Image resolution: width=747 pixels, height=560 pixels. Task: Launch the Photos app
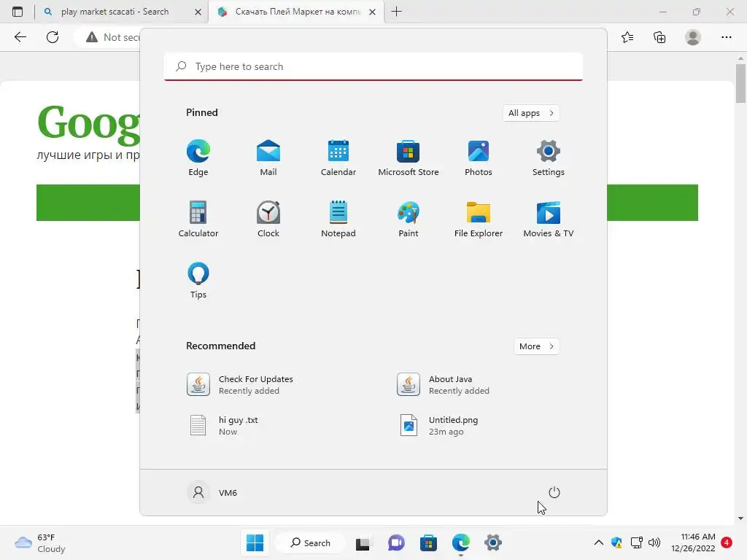tap(479, 158)
